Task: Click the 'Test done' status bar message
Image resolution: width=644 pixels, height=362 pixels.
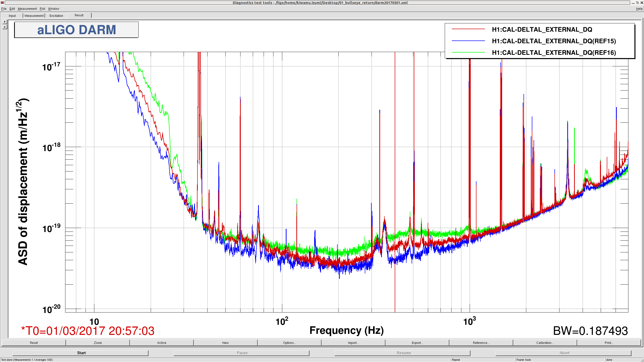Action: (x=27, y=360)
